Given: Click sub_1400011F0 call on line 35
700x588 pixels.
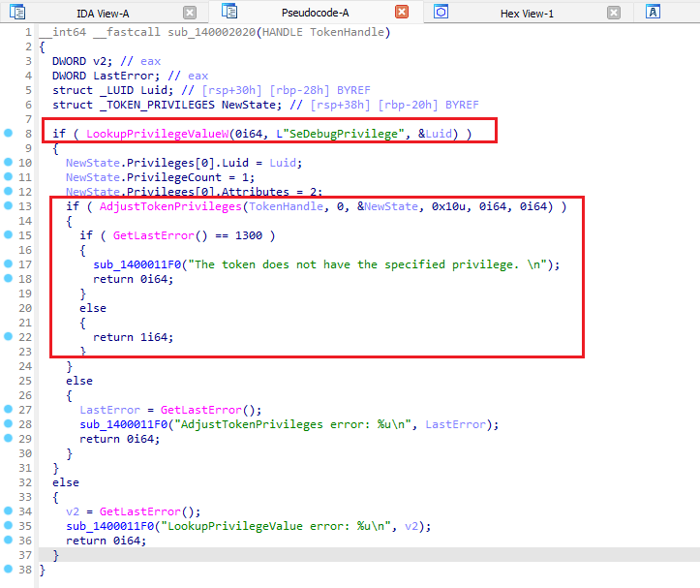Looking at the screenshot, I should [109, 526].
